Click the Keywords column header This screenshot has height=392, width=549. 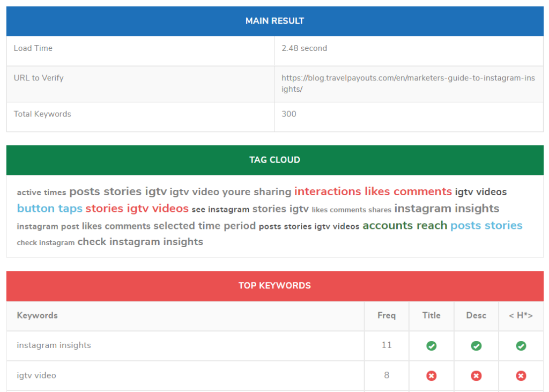coord(37,315)
